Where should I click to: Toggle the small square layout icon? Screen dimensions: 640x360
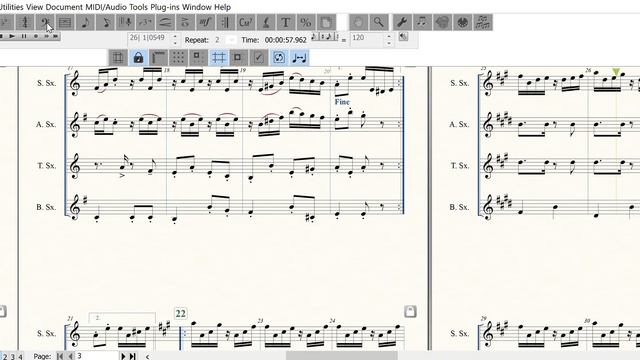coord(238,58)
